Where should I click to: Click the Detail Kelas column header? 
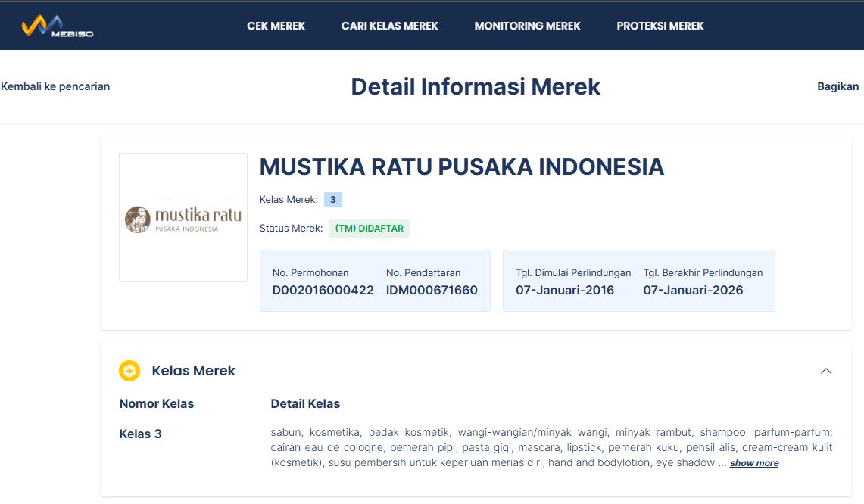(x=305, y=404)
